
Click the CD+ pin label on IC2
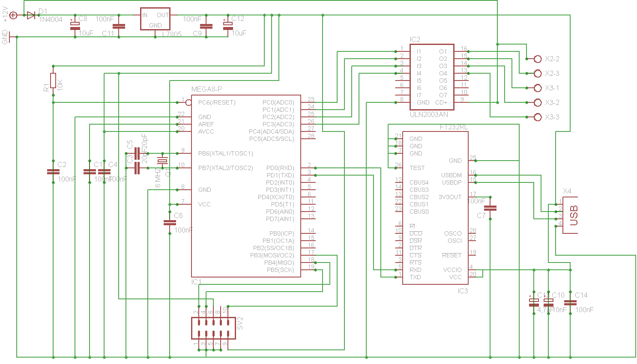click(x=441, y=102)
